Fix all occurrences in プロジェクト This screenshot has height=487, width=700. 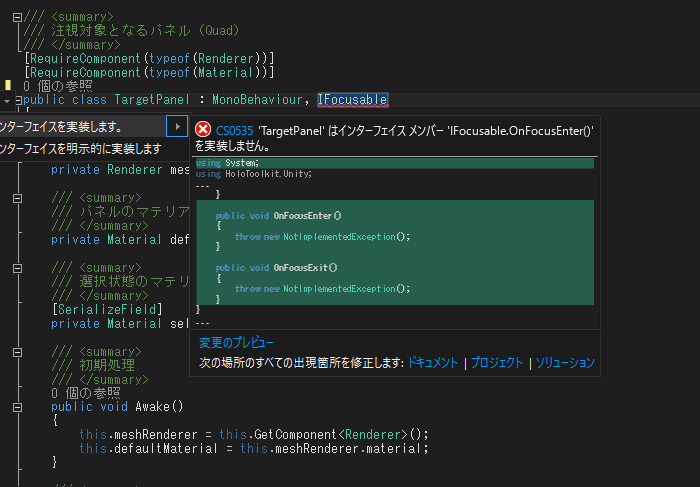click(x=496, y=362)
